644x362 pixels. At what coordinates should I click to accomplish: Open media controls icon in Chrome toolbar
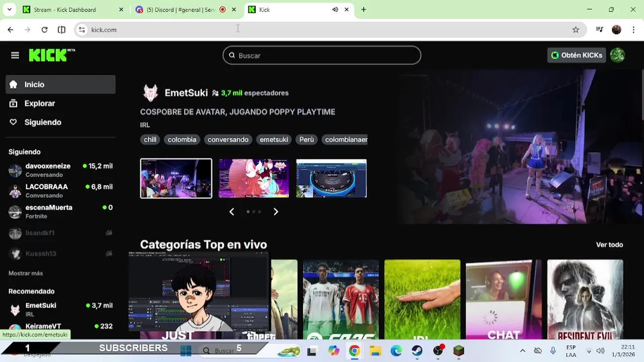(599, 30)
